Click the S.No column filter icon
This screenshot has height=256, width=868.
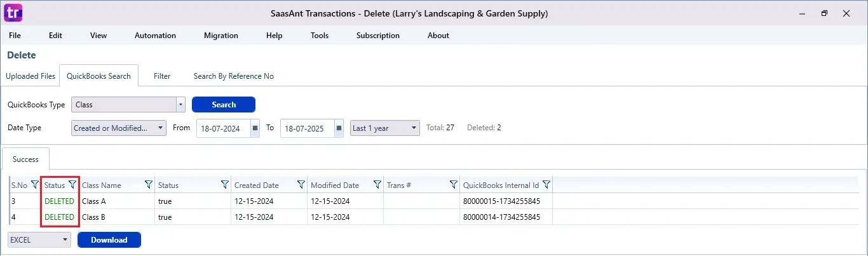click(34, 185)
